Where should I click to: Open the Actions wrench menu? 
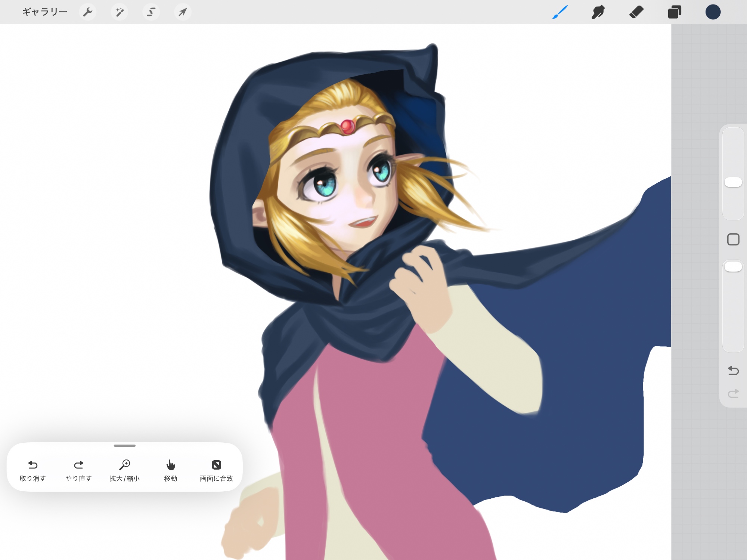(88, 12)
